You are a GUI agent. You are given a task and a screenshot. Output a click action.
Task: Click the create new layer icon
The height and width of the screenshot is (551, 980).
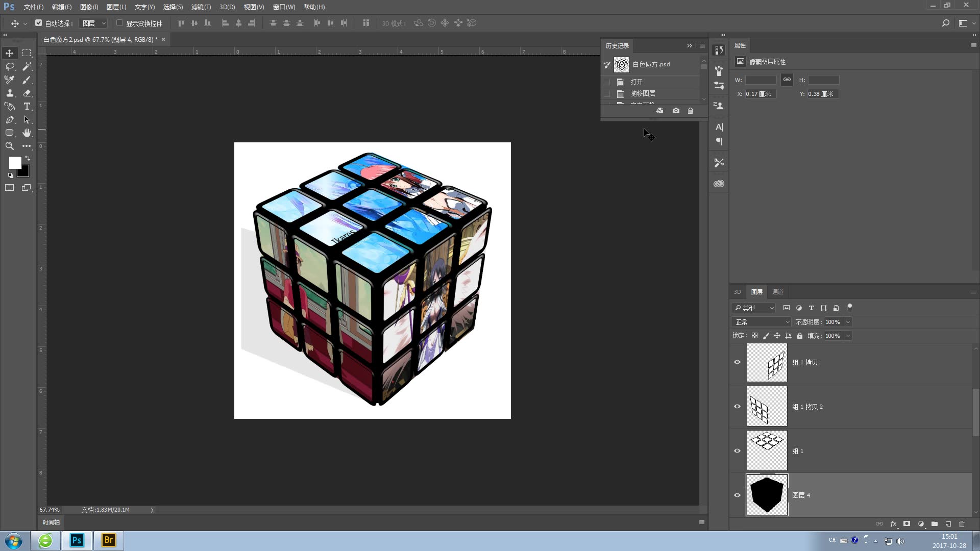tap(948, 524)
